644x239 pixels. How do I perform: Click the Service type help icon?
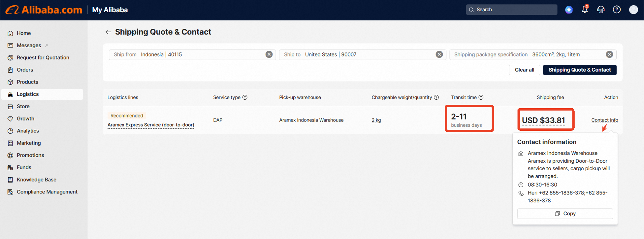point(245,97)
